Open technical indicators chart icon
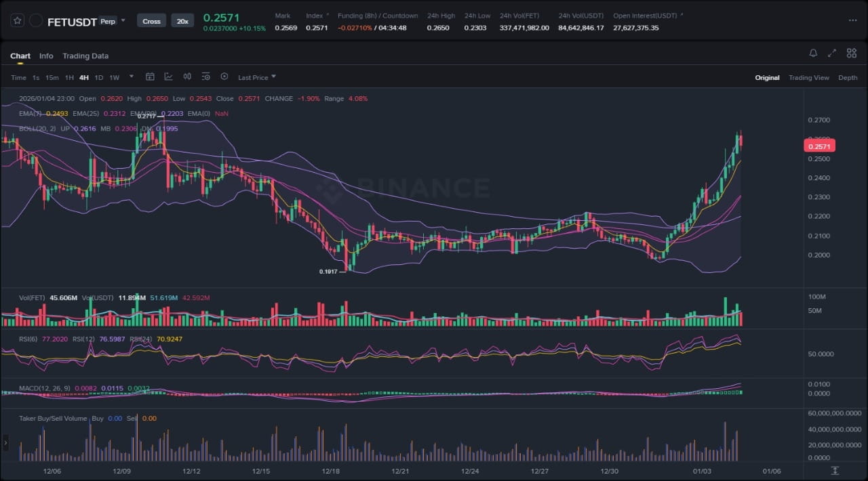Screen dimensions: 868x481 point(168,77)
